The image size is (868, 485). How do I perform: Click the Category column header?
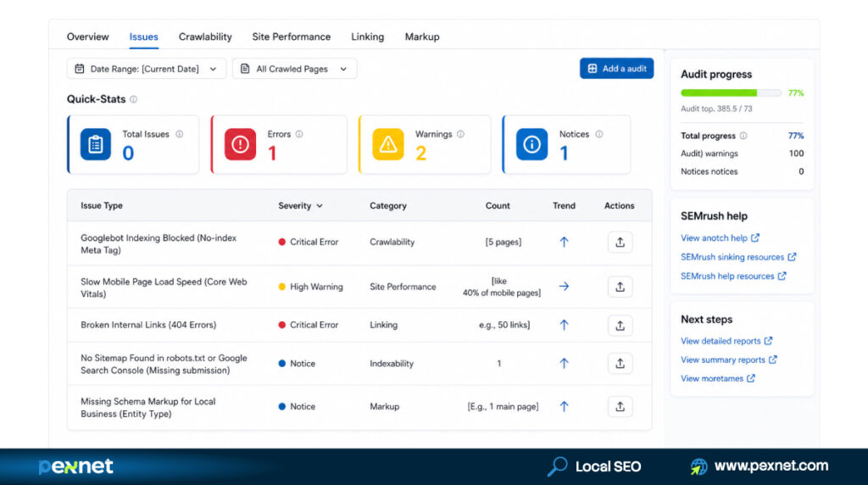click(x=388, y=205)
